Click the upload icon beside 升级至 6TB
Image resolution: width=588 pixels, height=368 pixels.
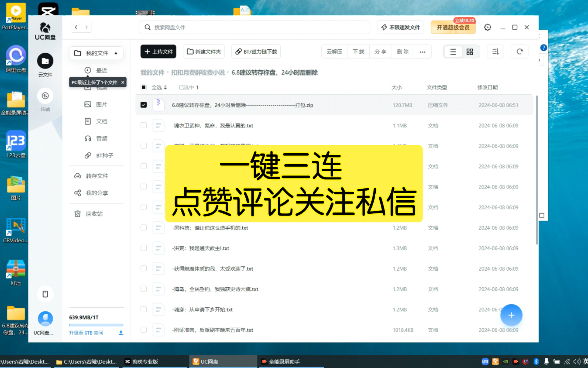121,333
